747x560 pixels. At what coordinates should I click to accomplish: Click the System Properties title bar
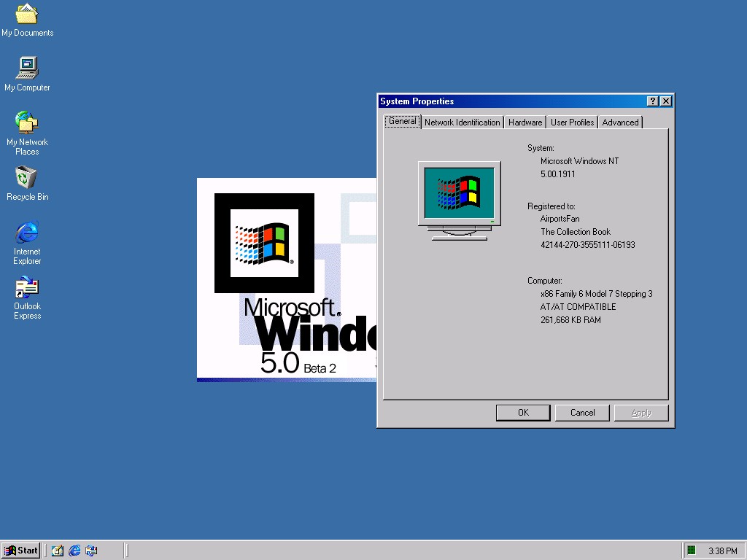pos(512,101)
